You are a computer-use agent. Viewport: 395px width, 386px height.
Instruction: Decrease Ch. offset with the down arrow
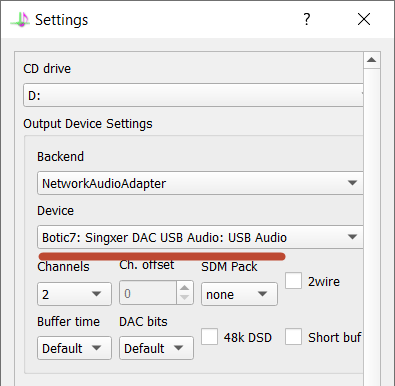[x=185, y=298]
